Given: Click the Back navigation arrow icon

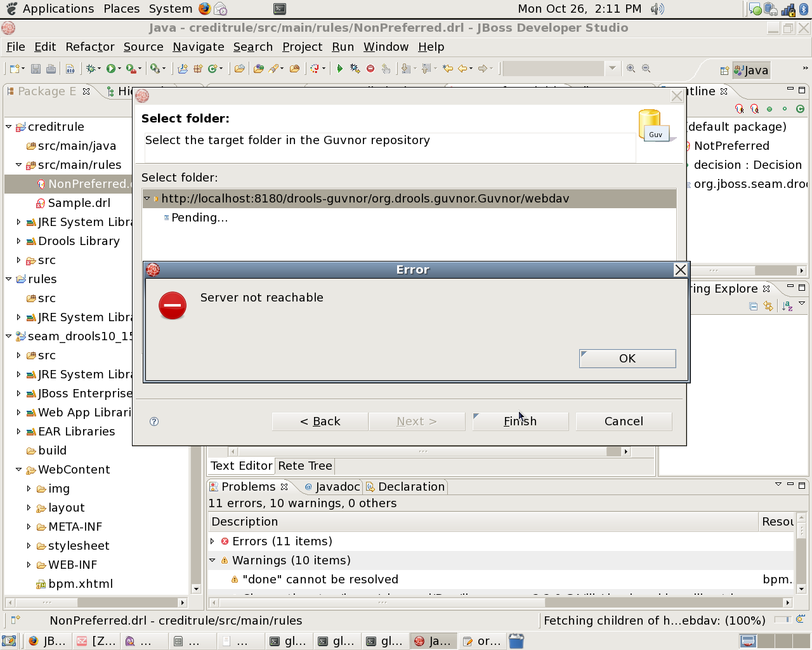Looking at the screenshot, I should click(462, 69).
